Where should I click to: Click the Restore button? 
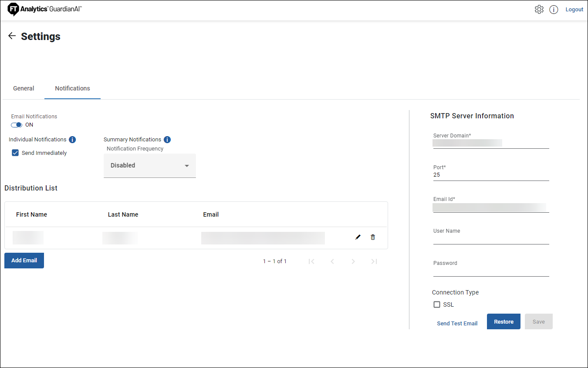pos(504,321)
